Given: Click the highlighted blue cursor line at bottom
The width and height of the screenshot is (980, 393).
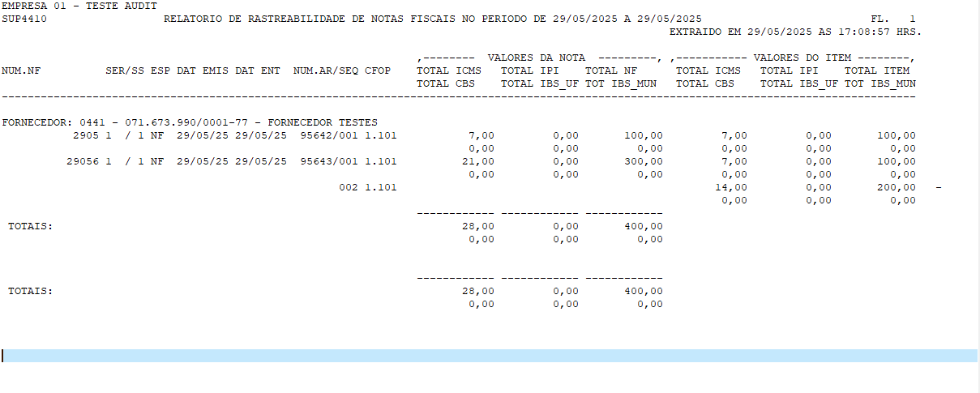Looking at the screenshot, I should [490, 356].
